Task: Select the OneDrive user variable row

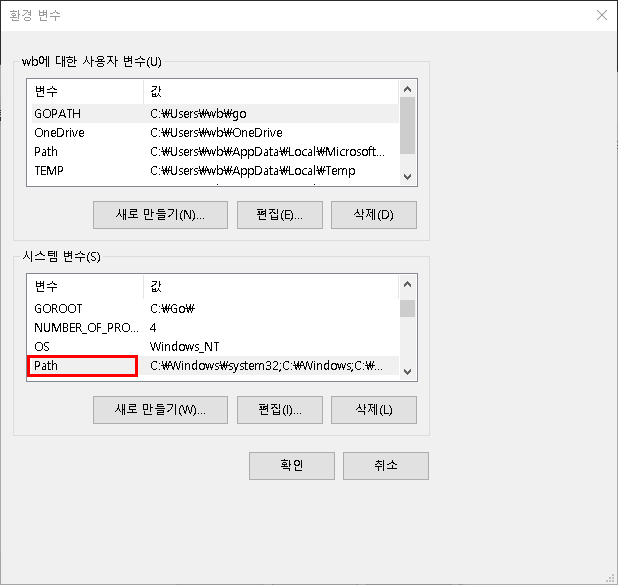Action: (215, 133)
